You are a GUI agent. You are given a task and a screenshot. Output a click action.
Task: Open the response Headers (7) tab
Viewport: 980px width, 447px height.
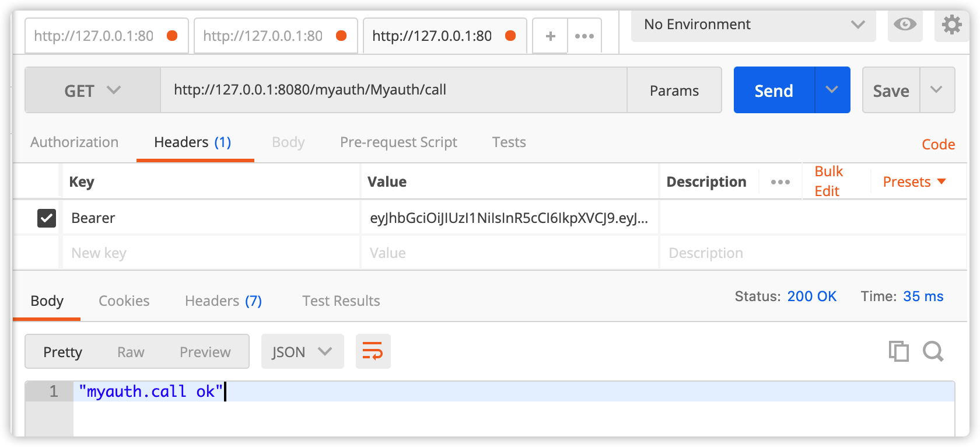pyautogui.click(x=223, y=301)
